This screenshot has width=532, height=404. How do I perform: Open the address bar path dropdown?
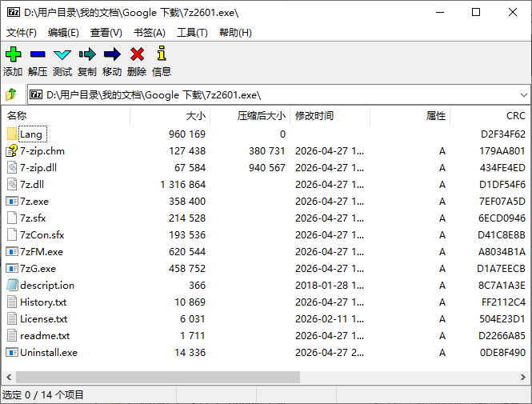click(523, 95)
